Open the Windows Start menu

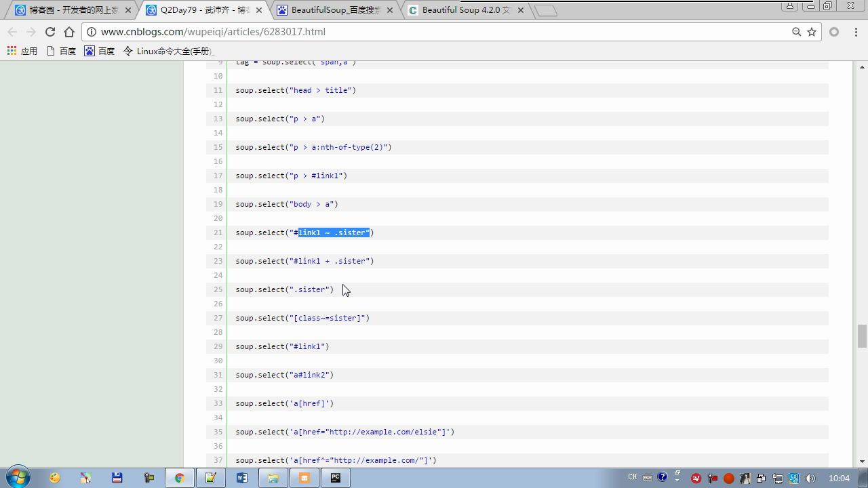18,477
